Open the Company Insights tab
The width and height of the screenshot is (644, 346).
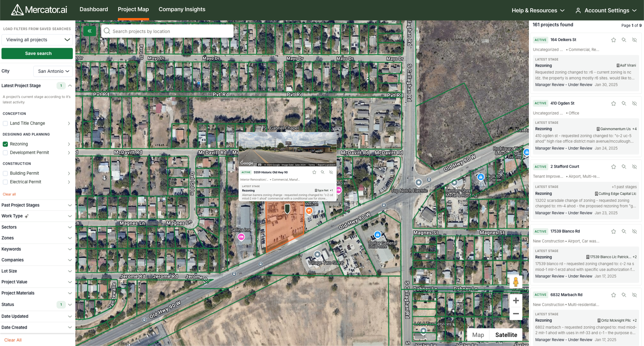(x=182, y=9)
